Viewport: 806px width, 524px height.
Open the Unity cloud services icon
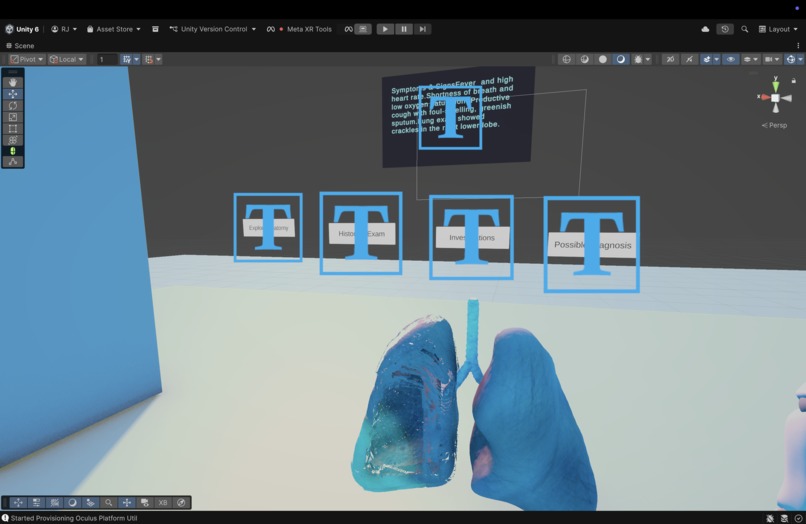point(705,29)
